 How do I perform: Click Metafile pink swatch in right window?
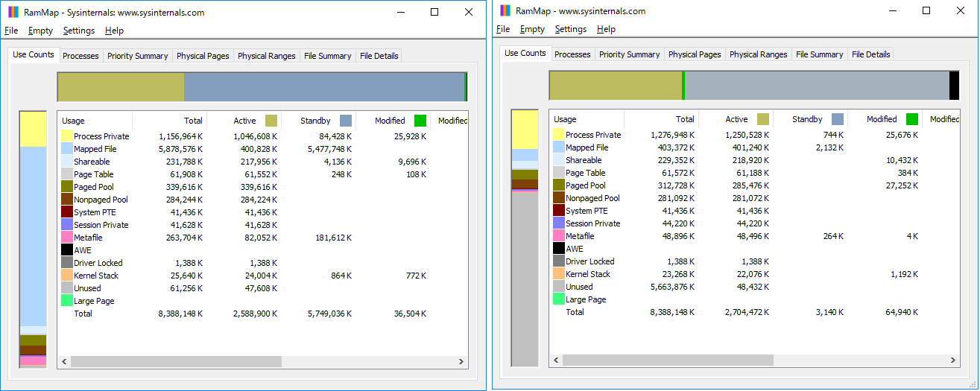(x=559, y=236)
